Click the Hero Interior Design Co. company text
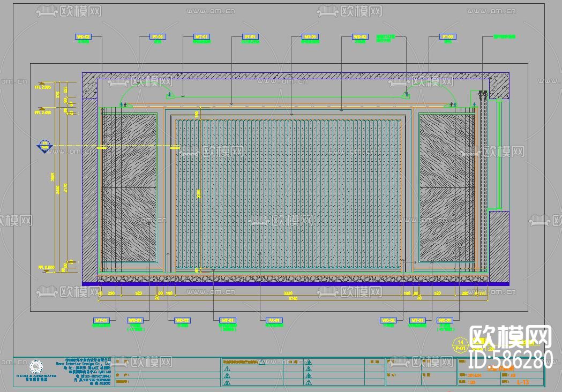This screenshot has height=392, width=562. [x=83, y=363]
